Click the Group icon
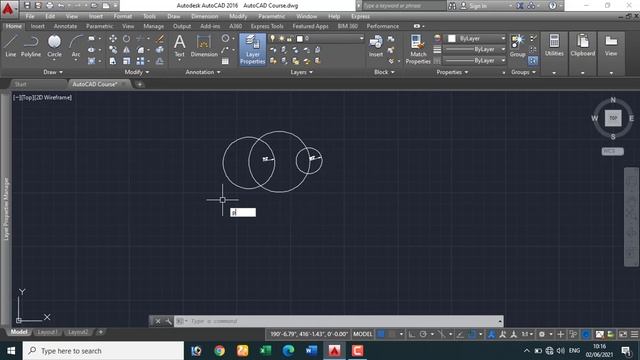This screenshot has width=640, height=360. point(518,45)
